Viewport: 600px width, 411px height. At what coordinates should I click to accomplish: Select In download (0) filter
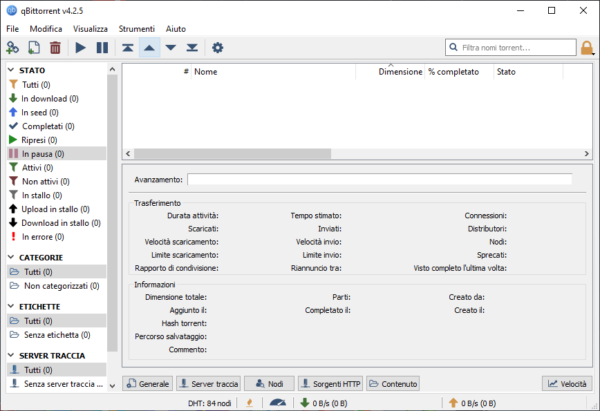click(x=57, y=98)
